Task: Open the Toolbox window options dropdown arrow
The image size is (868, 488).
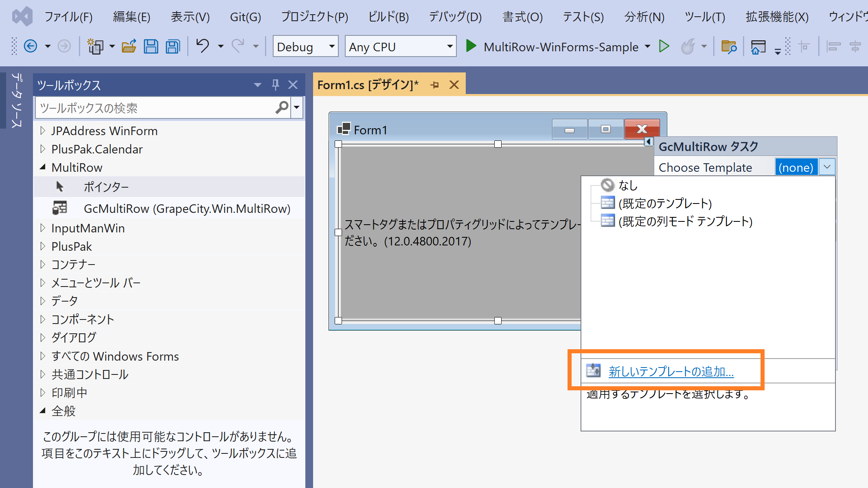Action: 257,85
